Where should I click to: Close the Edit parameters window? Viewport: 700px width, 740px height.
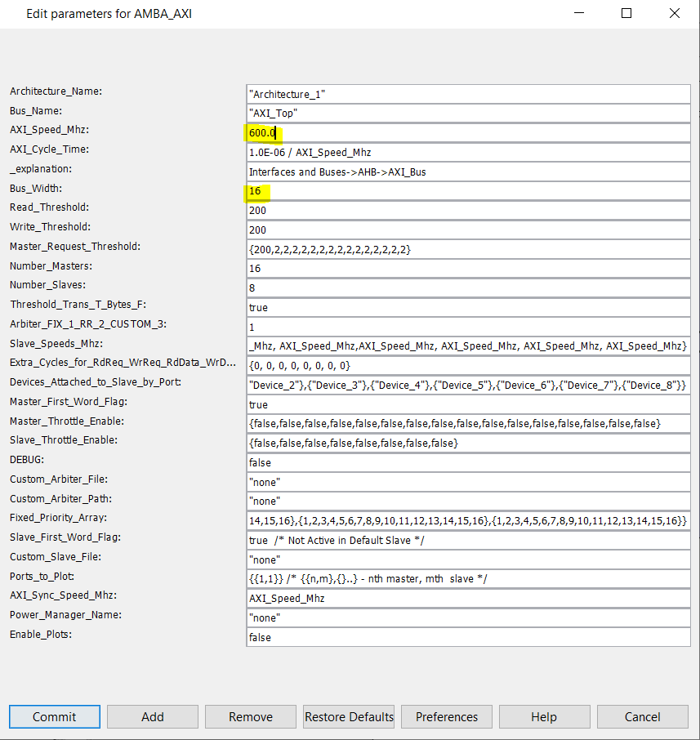coord(675,13)
